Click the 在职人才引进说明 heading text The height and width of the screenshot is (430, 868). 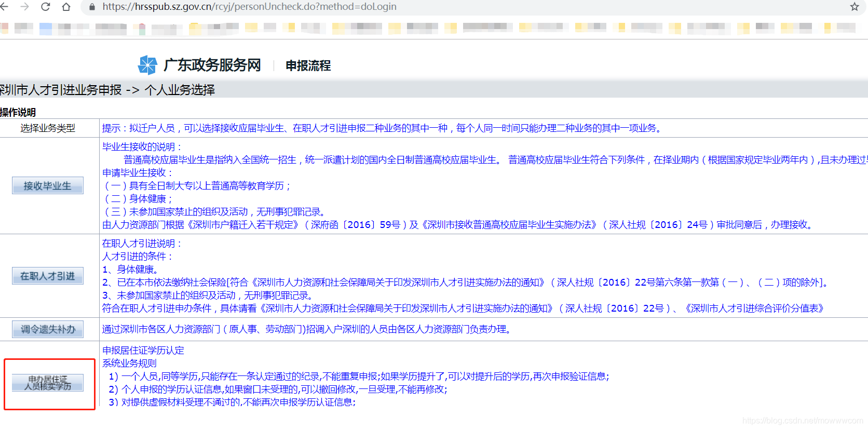coord(142,244)
